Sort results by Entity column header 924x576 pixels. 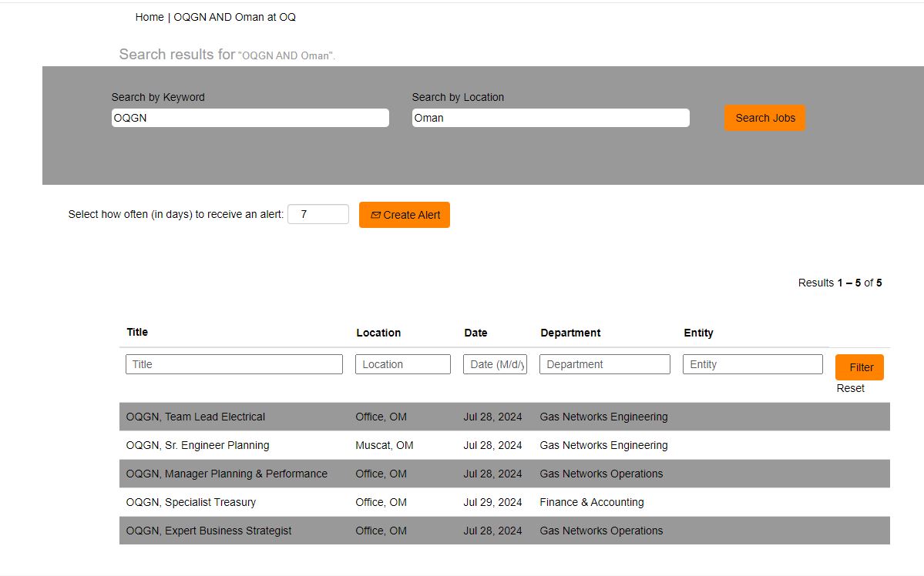[698, 333]
